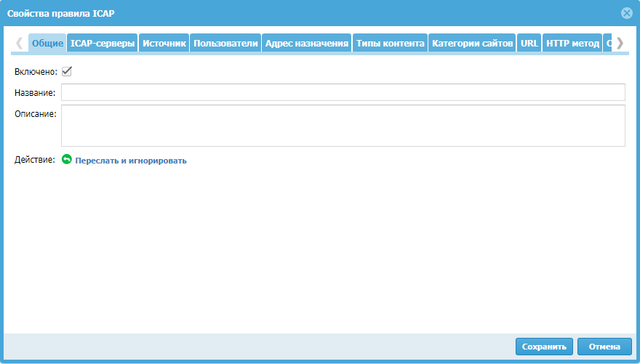Toggle the Включено checkbox
This screenshot has height=364, width=640.
tap(66, 71)
